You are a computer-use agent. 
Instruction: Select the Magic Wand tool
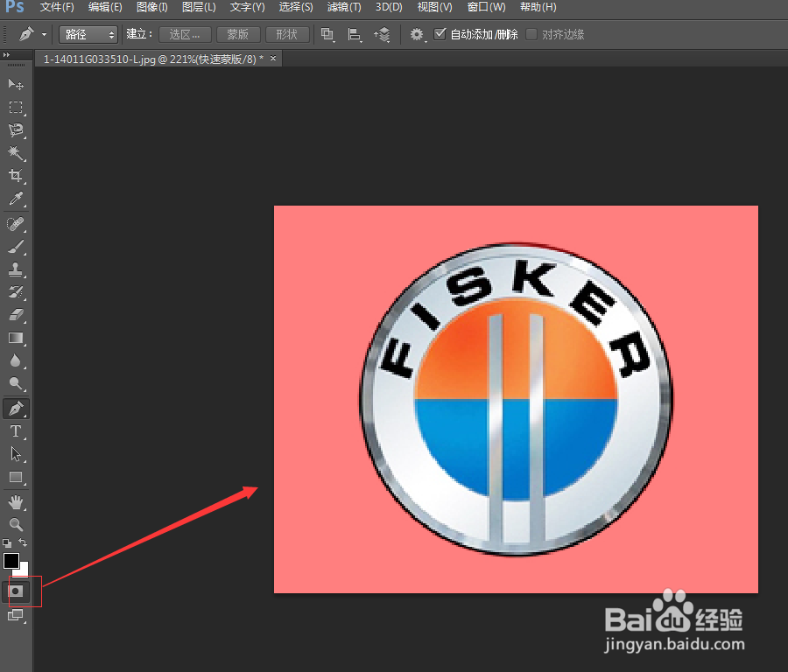click(16, 152)
